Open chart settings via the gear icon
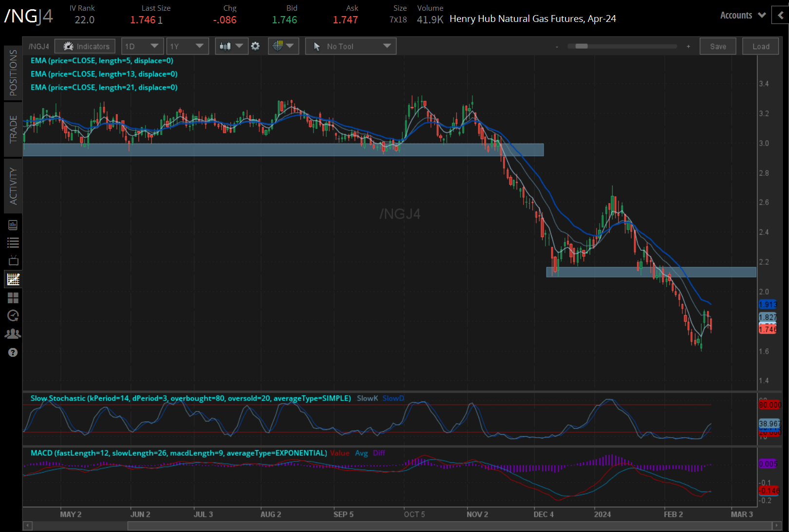Image resolution: width=789 pixels, height=532 pixels. (x=255, y=46)
